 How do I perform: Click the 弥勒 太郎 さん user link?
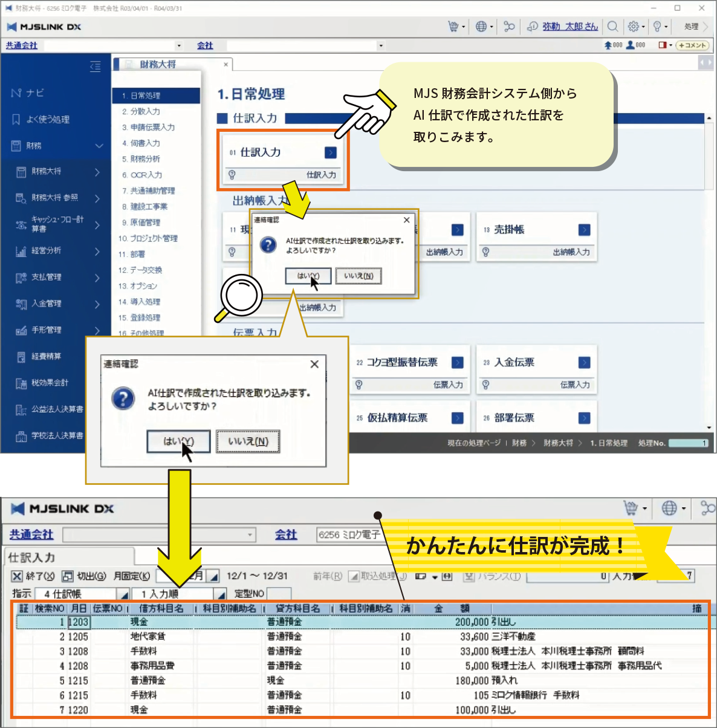(x=569, y=27)
